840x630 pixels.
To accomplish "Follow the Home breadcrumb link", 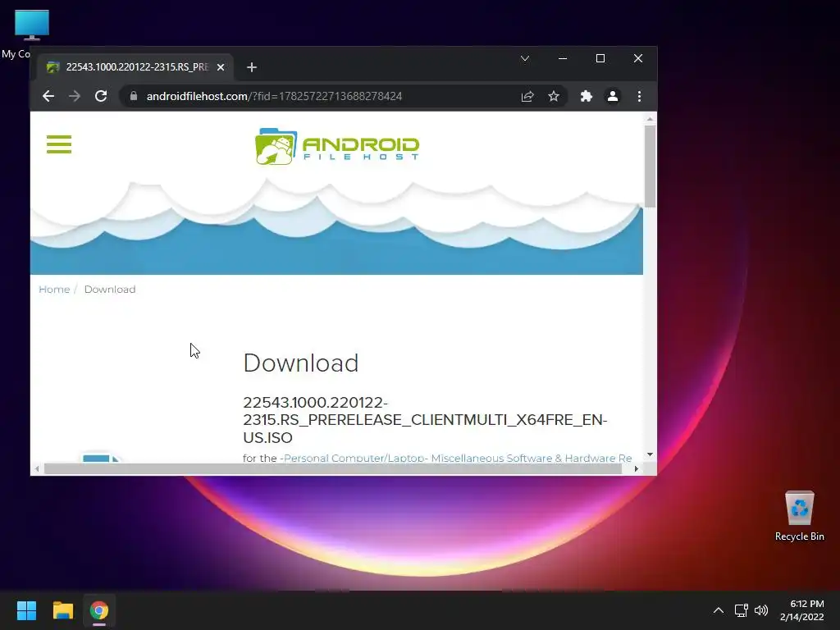I will (x=54, y=290).
